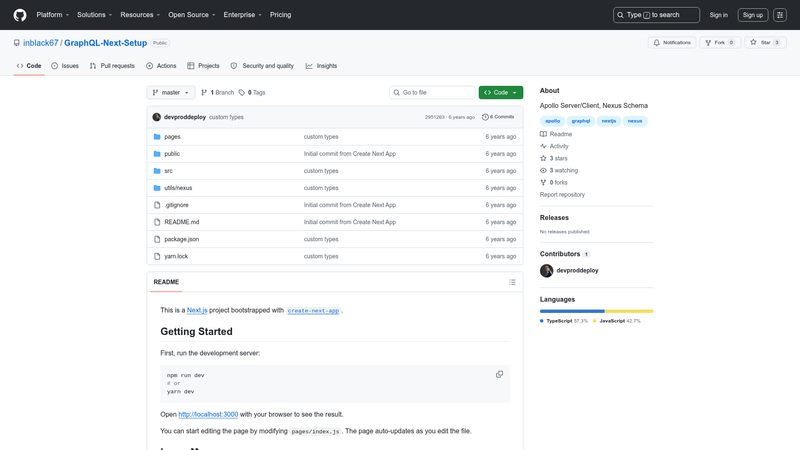Open the Insights tab
800x450 pixels.
click(321, 66)
